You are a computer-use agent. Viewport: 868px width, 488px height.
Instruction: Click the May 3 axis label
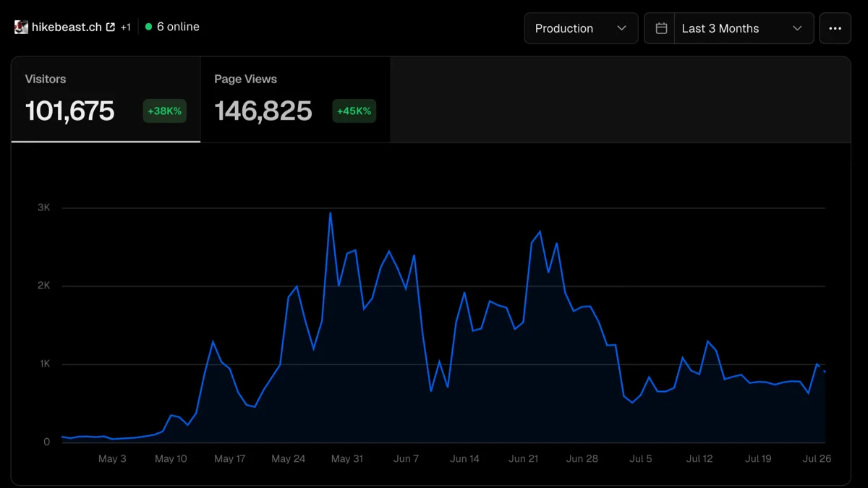coord(112,459)
